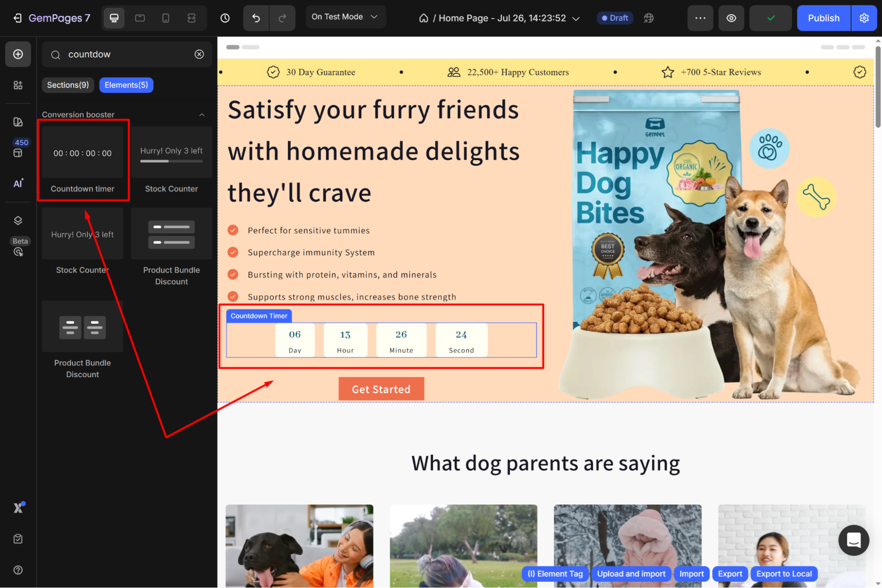The image size is (882, 588).
Task: Select the Countdown timer element thumbnail
Action: tap(83, 153)
